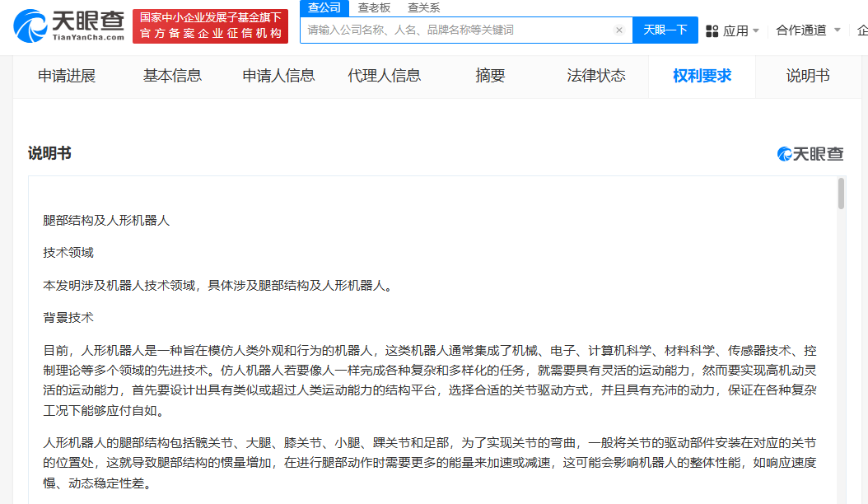Clear search box with the X icon
868x504 pixels.
pyautogui.click(x=619, y=30)
